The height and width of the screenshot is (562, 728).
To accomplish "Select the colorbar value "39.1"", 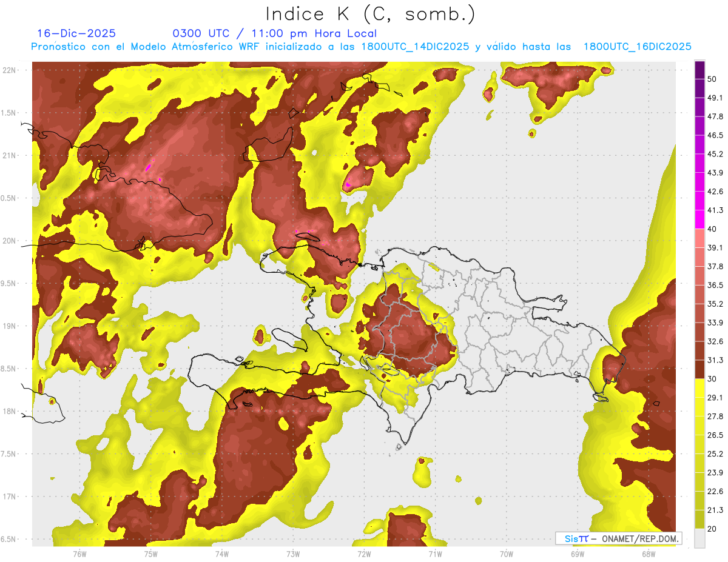I will pyautogui.click(x=715, y=247).
